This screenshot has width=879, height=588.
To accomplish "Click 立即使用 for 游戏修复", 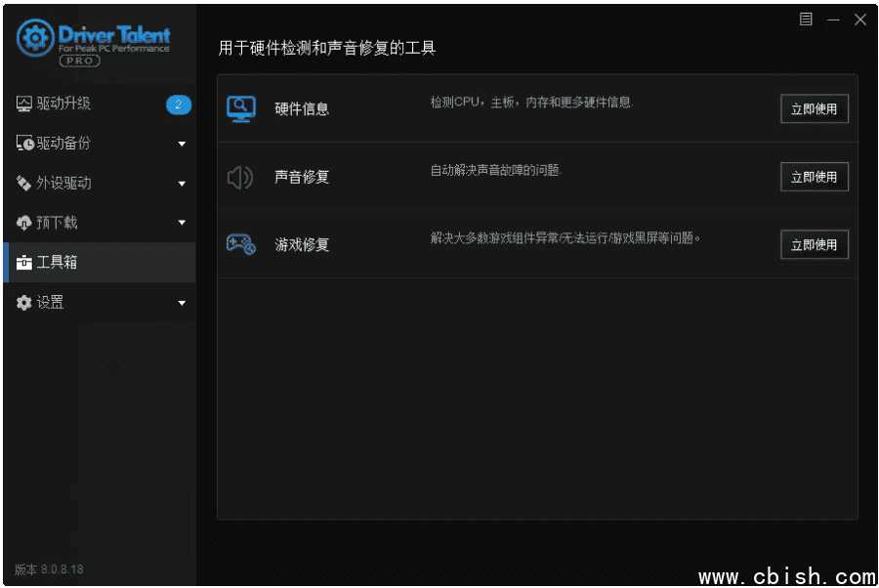I will point(814,244).
